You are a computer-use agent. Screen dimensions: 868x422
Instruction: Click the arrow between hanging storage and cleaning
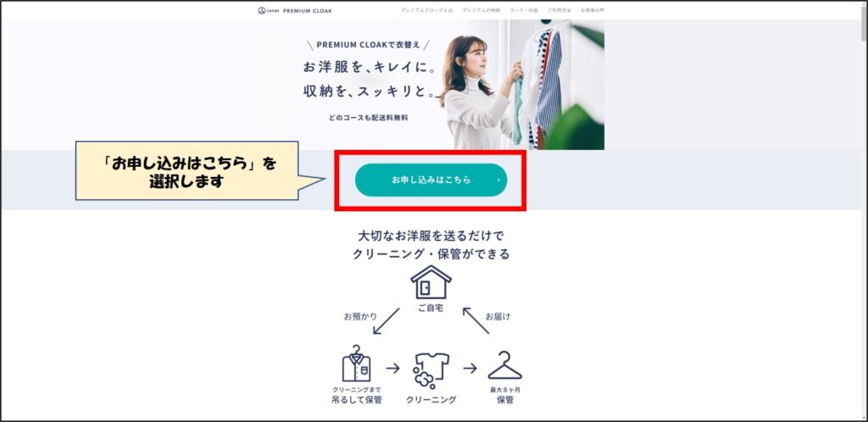click(x=392, y=368)
